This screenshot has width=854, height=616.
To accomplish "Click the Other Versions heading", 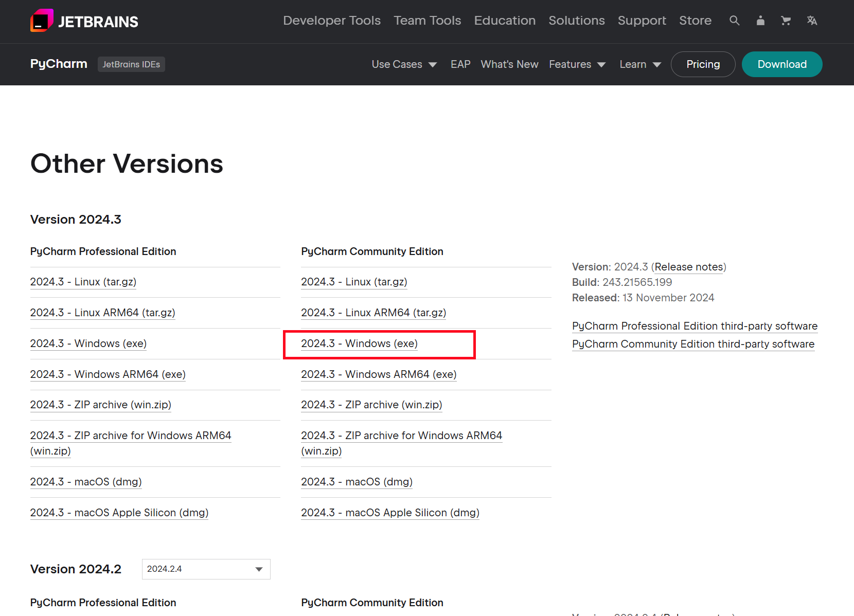I will (x=127, y=164).
